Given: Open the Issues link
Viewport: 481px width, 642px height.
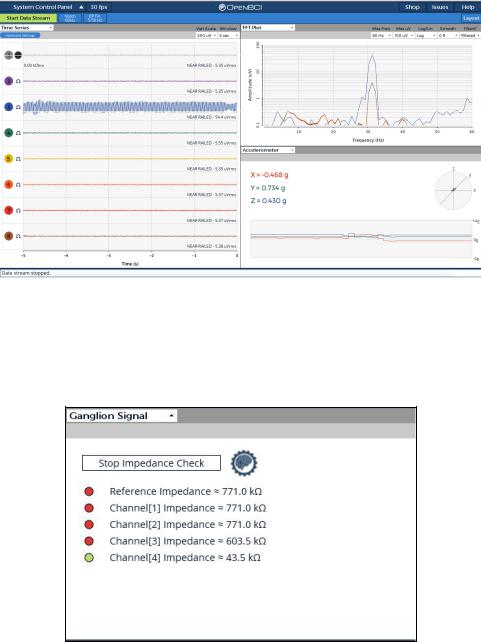Looking at the screenshot, I should click(x=440, y=7).
